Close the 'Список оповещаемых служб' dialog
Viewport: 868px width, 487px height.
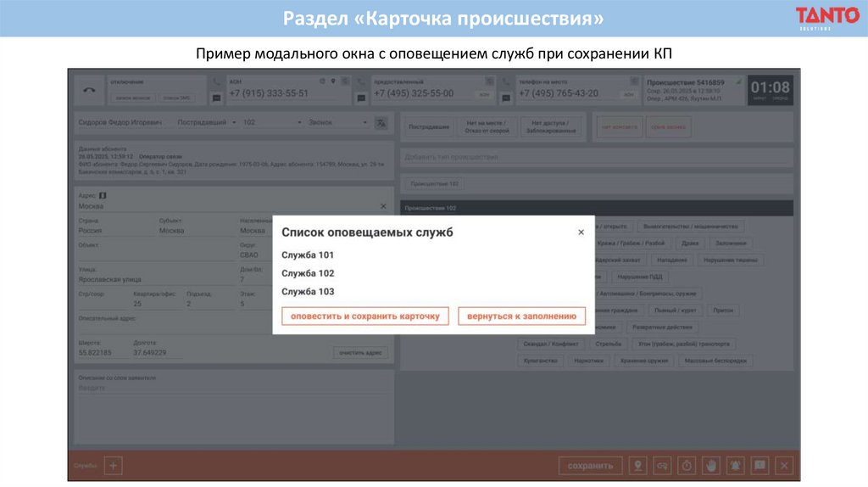[x=581, y=232]
